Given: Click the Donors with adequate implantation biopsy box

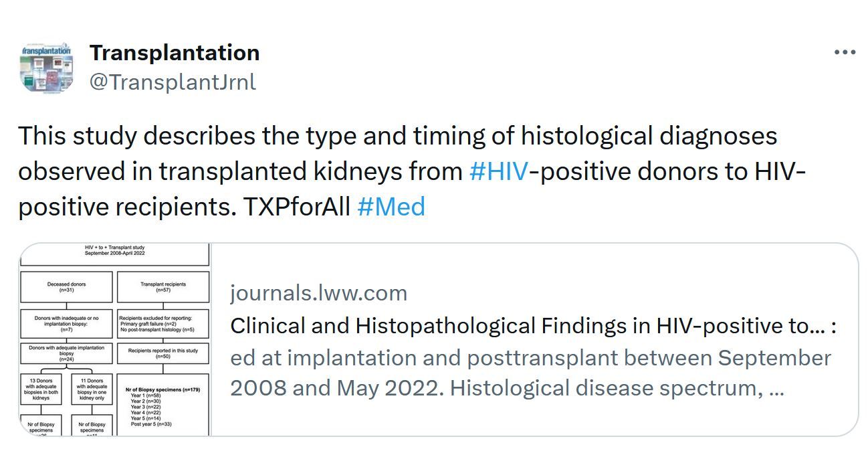Looking at the screenshot, I should (x=66, y=353).
